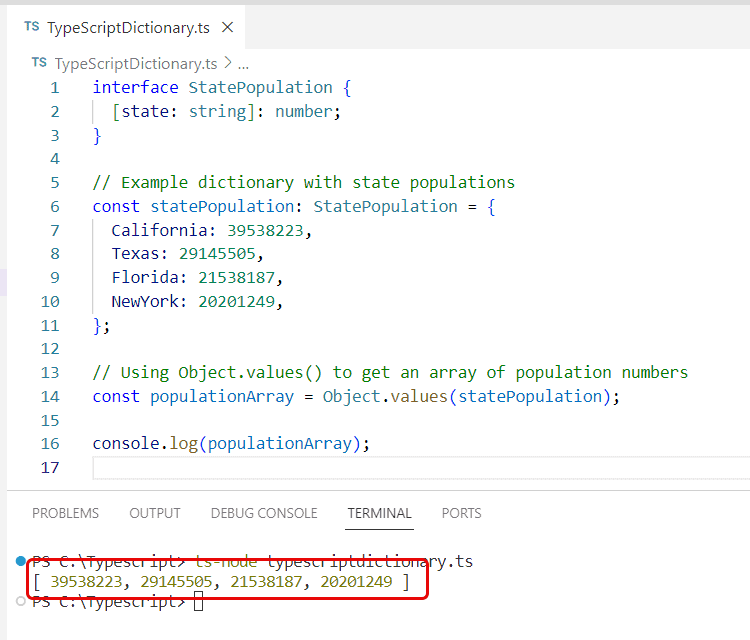
Task: Click 'StatePopulation' on line 1
Action: coord(260,88)
